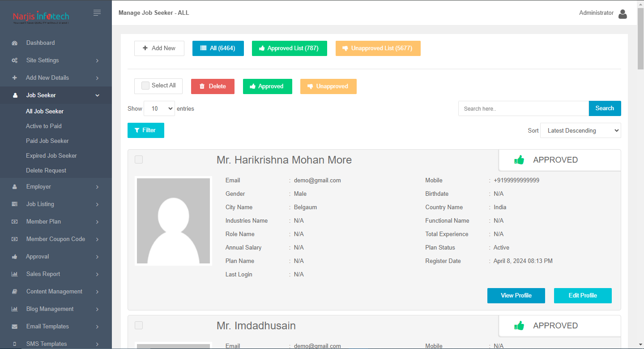
Task: Click the Administrator user avatar icon
Action: coord(623,14)
